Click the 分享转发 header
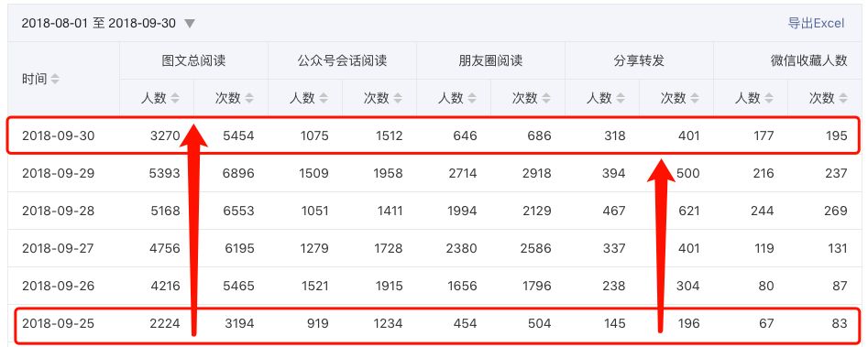868x347 pixels. point(639,60)
